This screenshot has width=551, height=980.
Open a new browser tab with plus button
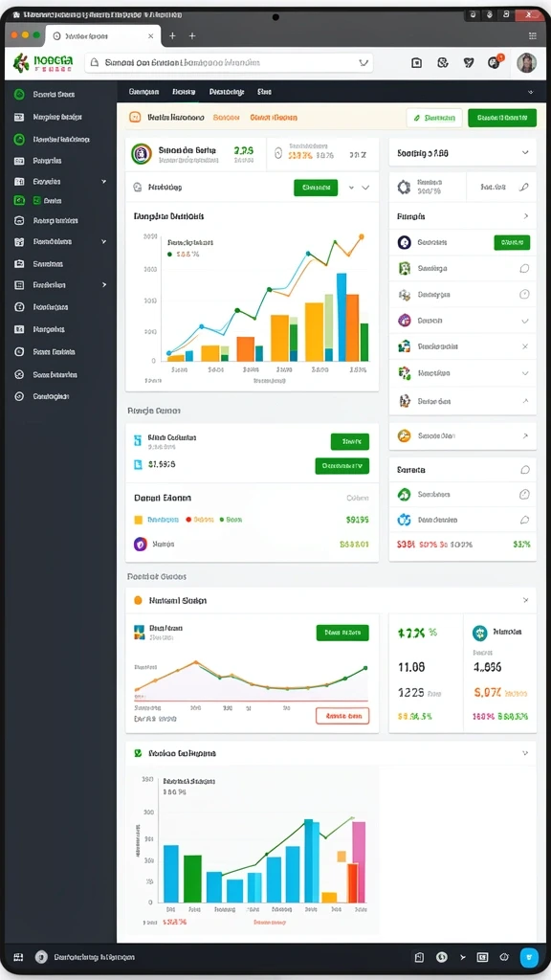172,36
